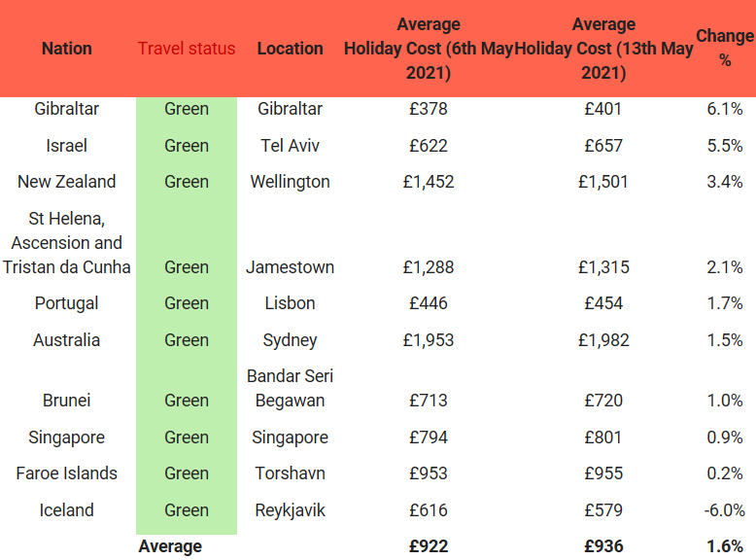Screen dimensions: 756x560
Task: Select Iceland's green travel status cell
Action: click(x=187, y=510)
